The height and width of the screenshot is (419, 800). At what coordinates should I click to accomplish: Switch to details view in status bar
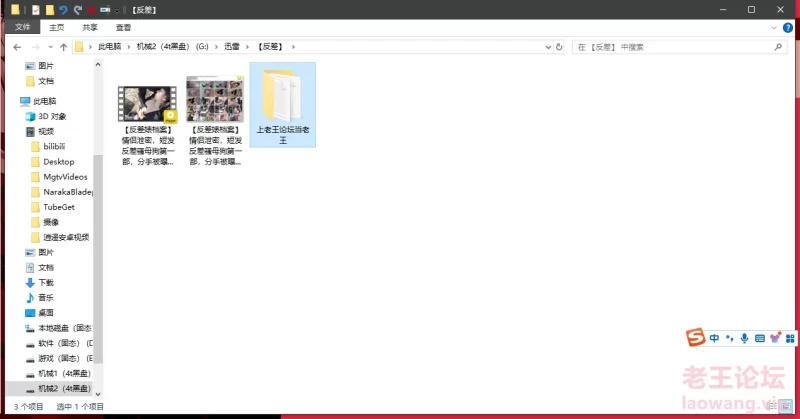[x=772, y=406]
